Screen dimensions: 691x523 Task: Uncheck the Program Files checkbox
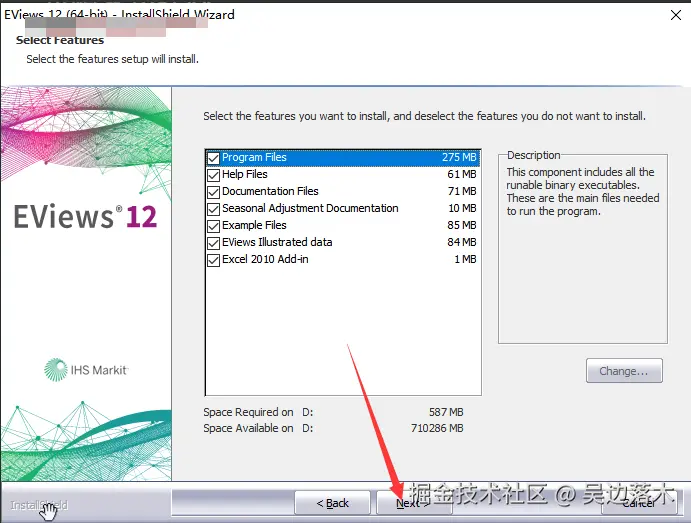tap(213, 158)
